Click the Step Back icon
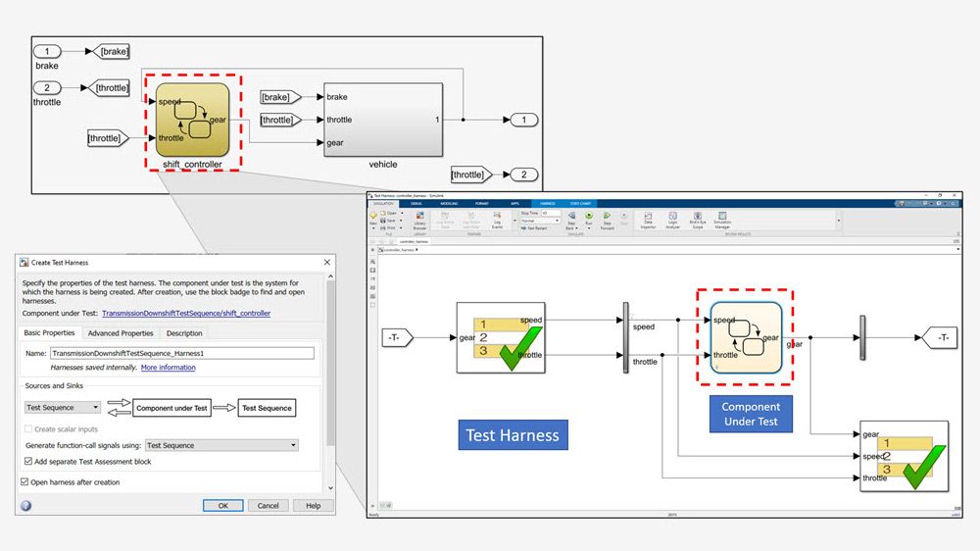Viewport: 980px width, 551px height. point(569,218)
